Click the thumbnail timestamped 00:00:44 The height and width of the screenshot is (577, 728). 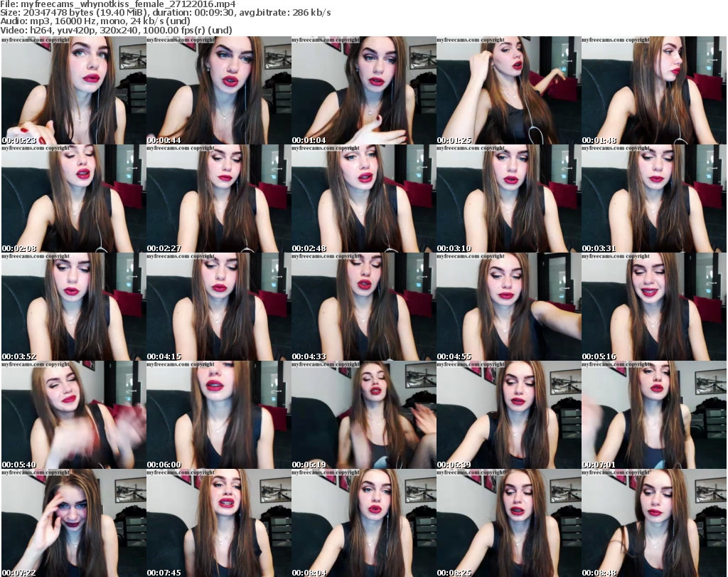tap(219, 90)
